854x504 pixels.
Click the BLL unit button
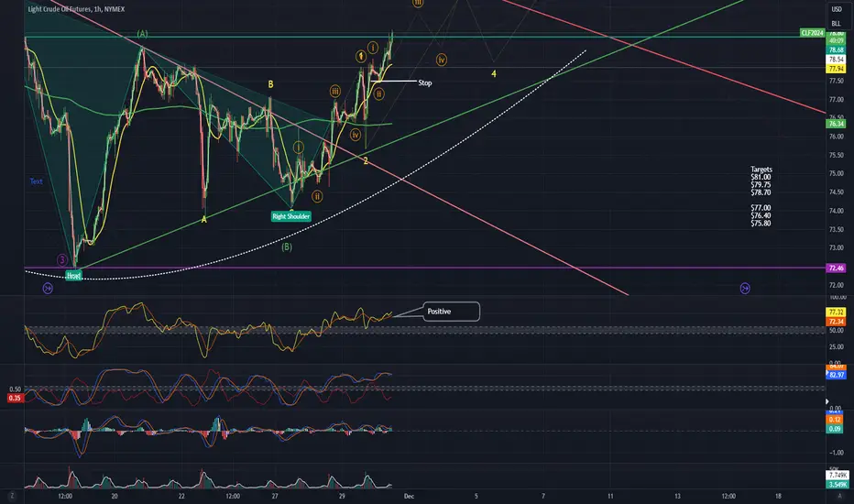[x=836, y=24]
